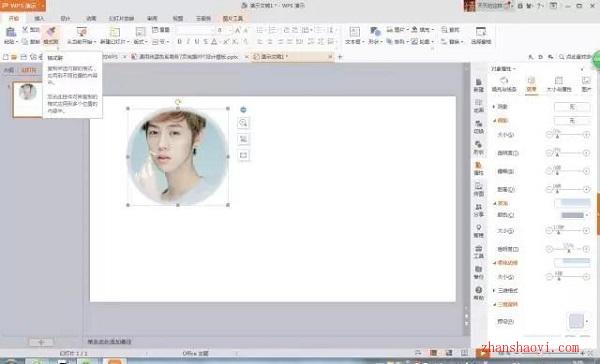Click the add new slide plus button
This screenshot has width=600, height=364.
pos(41,342)
